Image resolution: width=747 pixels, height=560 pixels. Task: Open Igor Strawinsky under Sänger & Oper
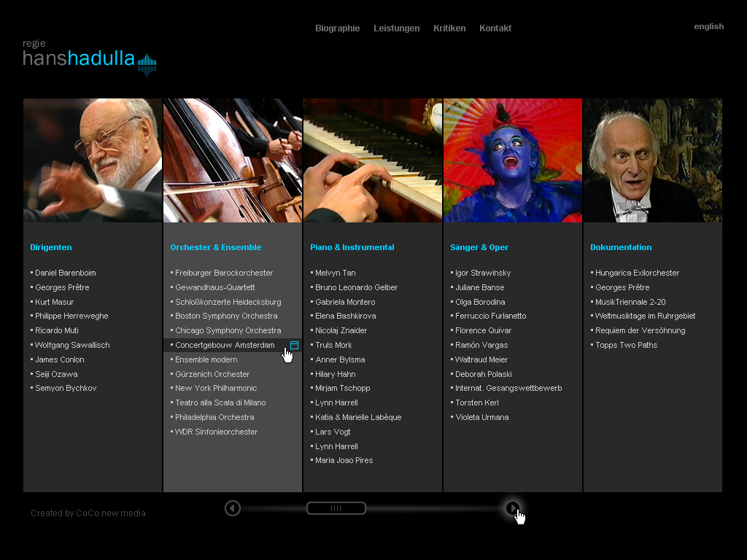pos(483,273)
